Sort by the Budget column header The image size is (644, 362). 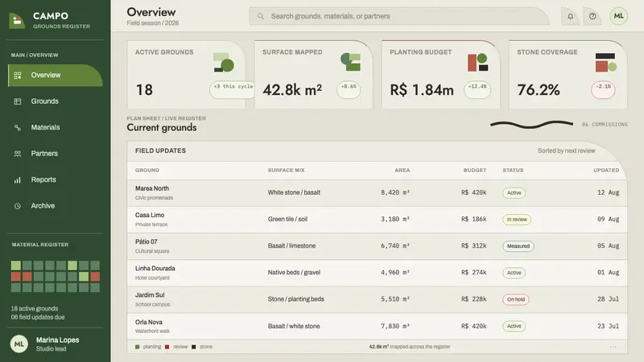[475, 170]
